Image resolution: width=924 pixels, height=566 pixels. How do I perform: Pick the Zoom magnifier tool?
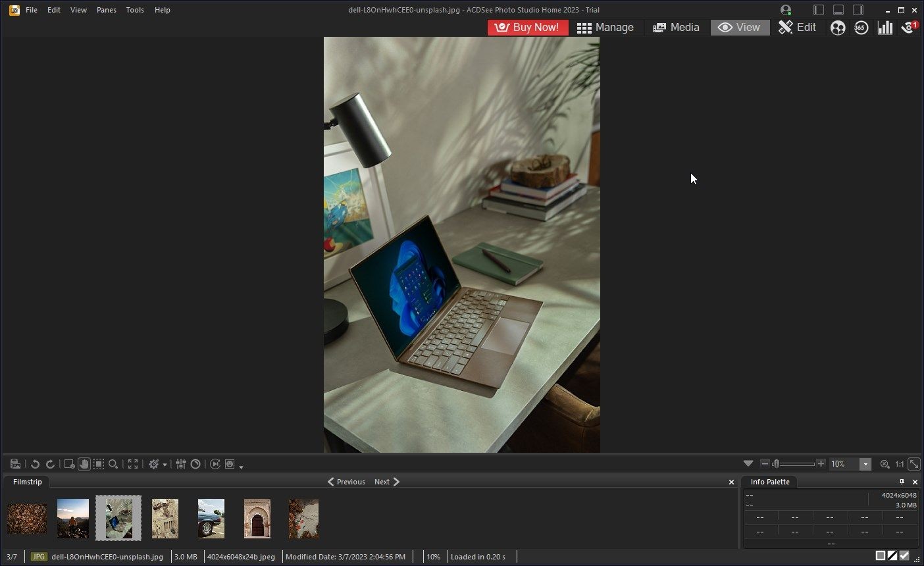click(x=113, y=464)
